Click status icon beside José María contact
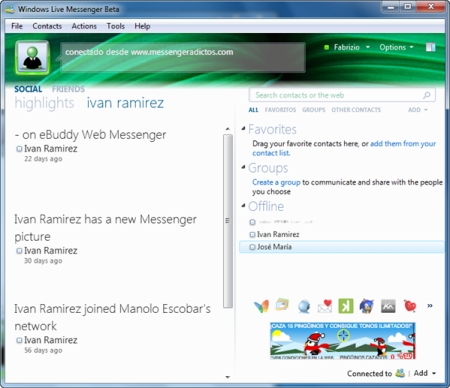 point(252,247)
